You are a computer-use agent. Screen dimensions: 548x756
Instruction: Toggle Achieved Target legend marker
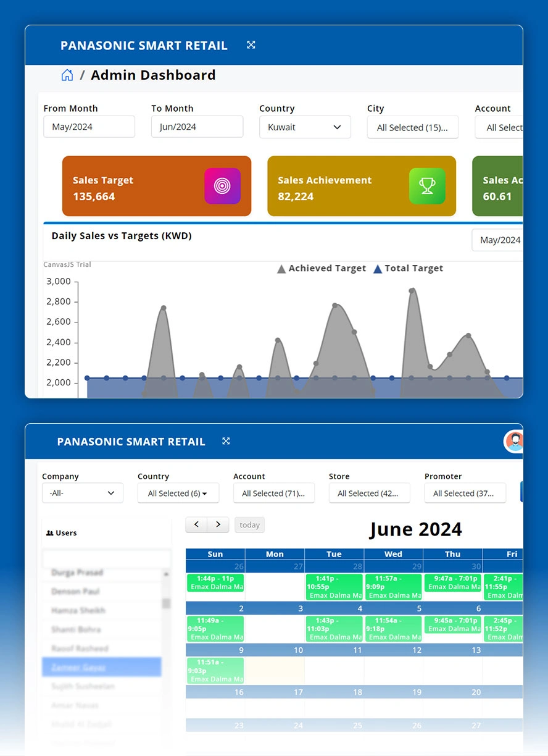point(281,269)
